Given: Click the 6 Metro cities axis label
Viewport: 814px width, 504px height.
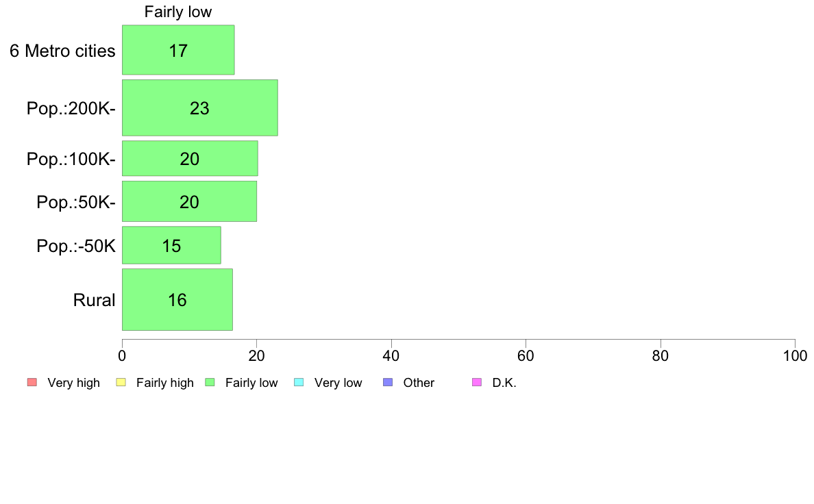Looking at the screenshot, I should pos(62,51).
